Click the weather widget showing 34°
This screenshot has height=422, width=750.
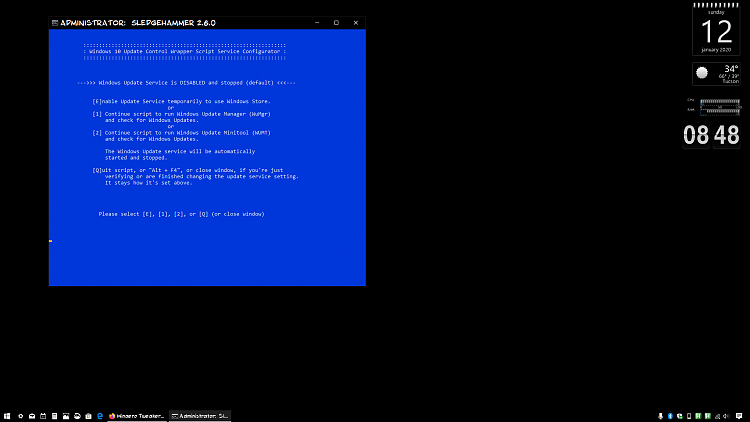(716, 74)
